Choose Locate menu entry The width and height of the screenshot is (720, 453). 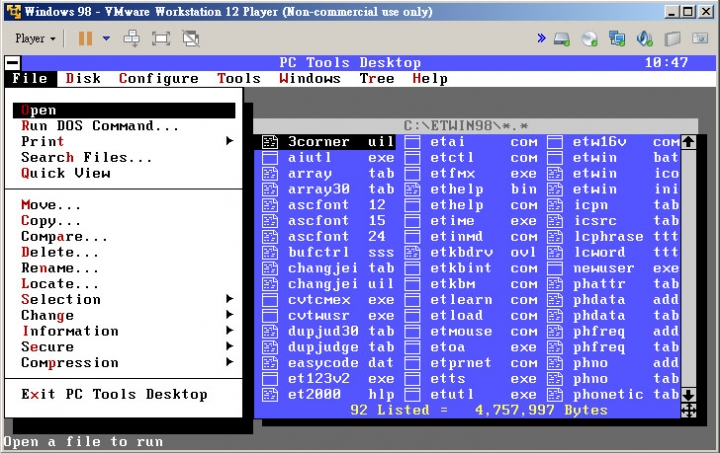pos(124,284)
